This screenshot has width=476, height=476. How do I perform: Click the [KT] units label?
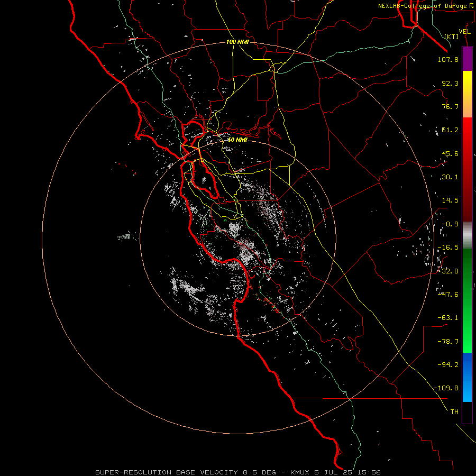tap(452, 36)
